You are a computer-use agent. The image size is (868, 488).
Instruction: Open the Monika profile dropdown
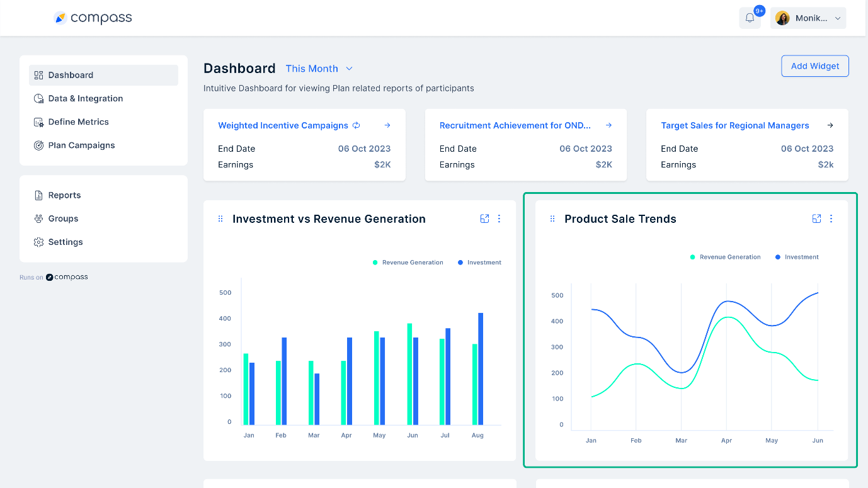point(808,18)
